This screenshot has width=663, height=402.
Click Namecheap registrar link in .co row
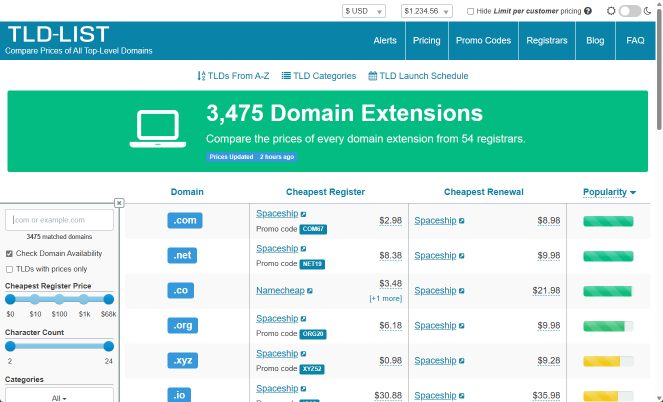[x=280, y=291]
